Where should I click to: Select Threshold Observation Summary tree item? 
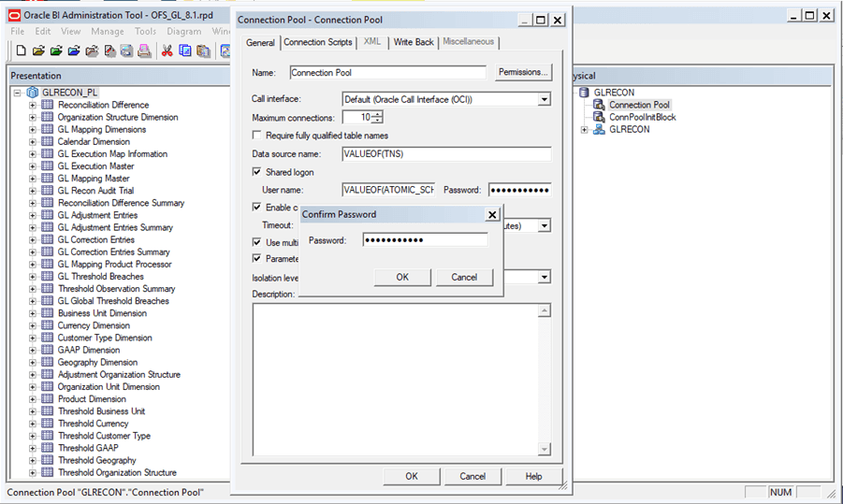pyautogui.click(x=117, y=289)
